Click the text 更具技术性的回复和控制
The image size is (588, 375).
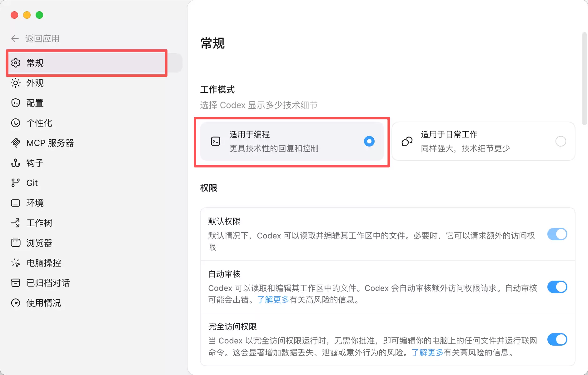[274, 148]
